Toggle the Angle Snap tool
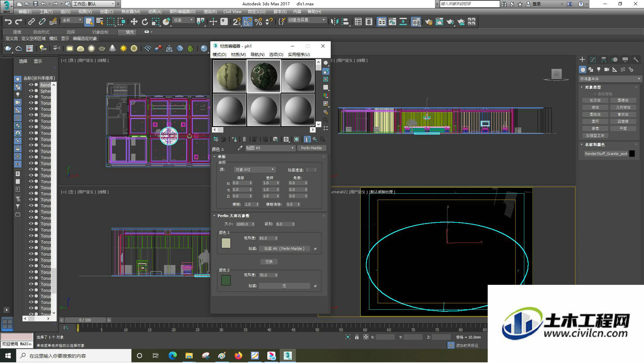 tap(248, 22)
